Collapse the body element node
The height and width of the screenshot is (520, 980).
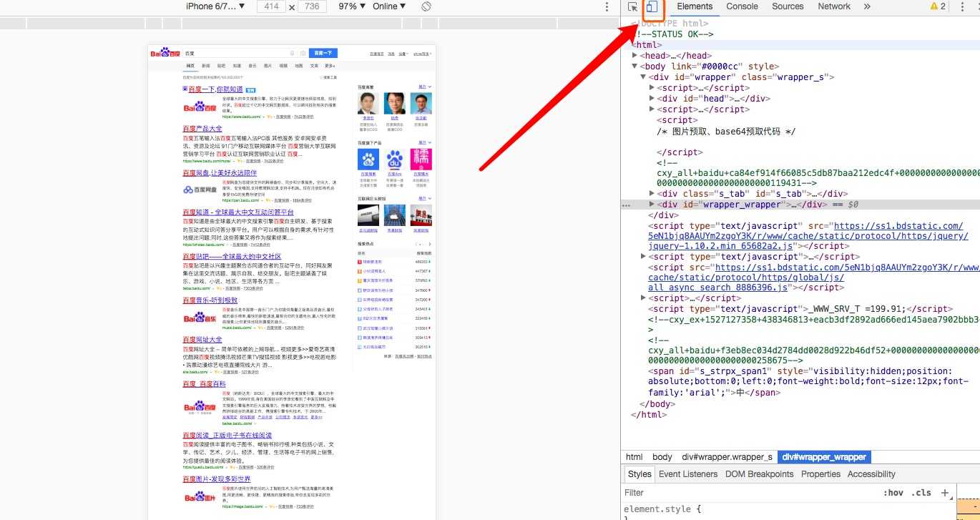tap(635, 67)
